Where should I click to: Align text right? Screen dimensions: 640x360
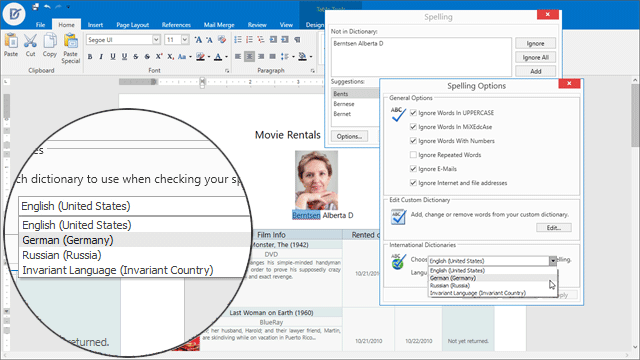click(x=261, y=57)
